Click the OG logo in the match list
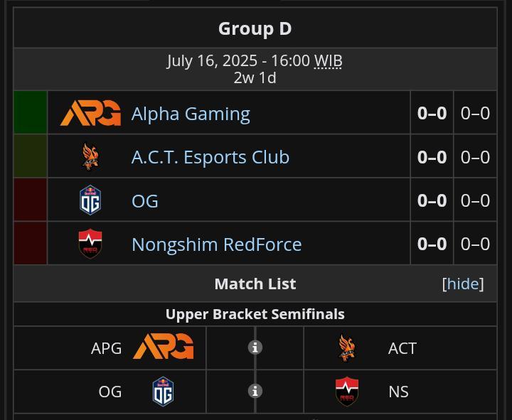The width and height of the screenshot is (512, 420). pyautogui.click(x=164, y=392)
